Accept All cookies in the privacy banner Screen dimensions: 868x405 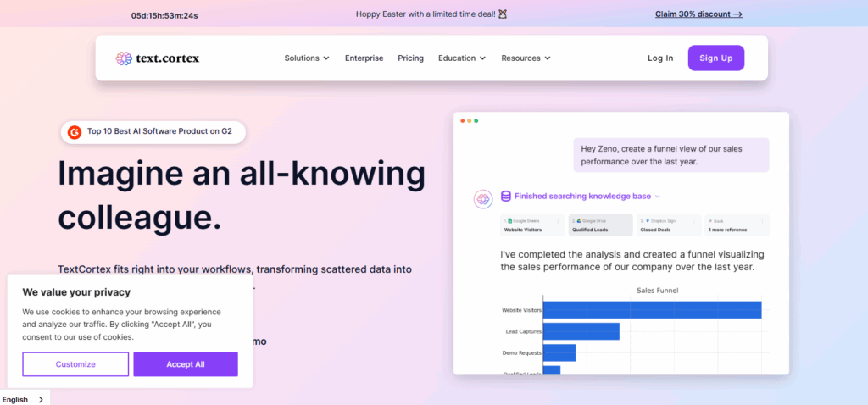(185, 364)
